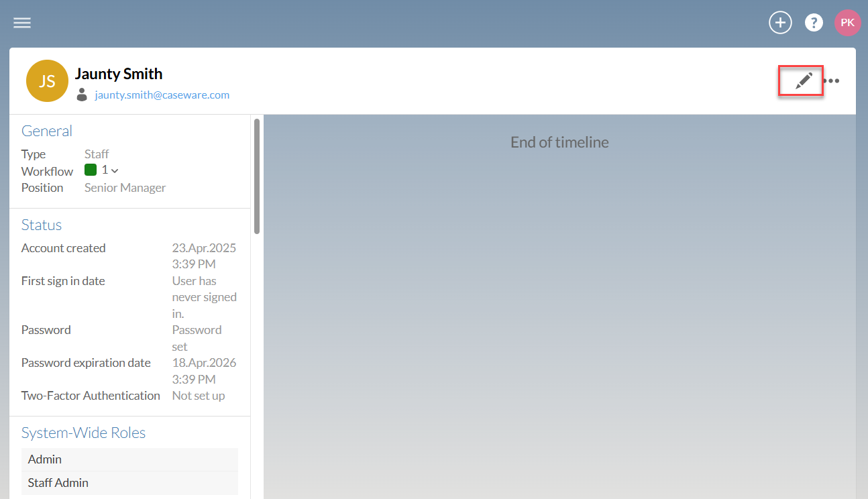Open the hamburger navigation menu icon
868x499 pixels.
[21, 22]
